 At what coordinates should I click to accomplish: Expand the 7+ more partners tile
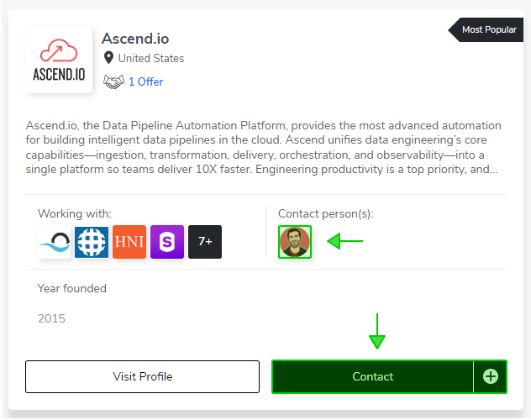(x=205, y=242)
